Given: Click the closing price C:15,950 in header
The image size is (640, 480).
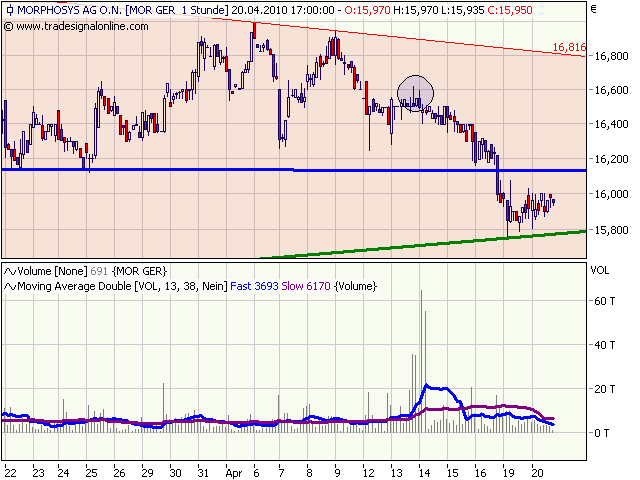Looking at the screenshot, I should point(510,10).
